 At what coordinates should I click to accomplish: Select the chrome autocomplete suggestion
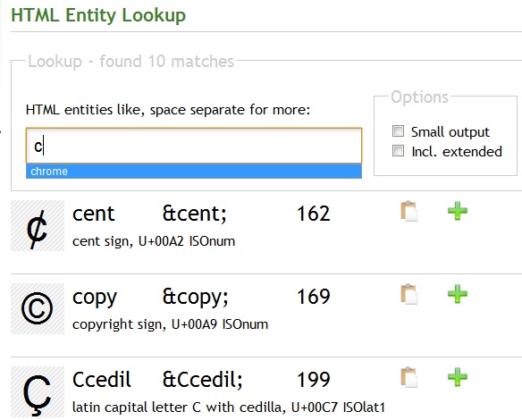[194, 172]
